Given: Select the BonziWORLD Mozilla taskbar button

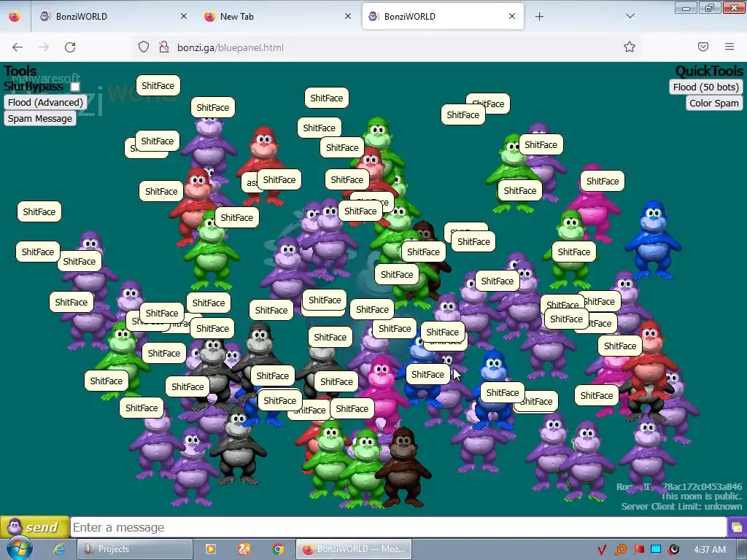Looking at the screenshot, I should tap(354, 549).
